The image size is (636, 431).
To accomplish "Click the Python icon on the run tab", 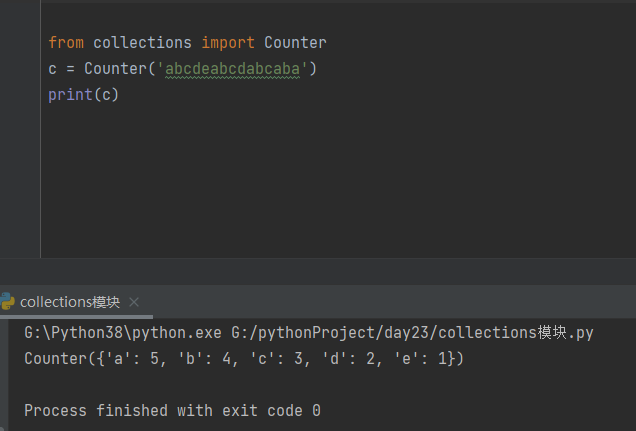I will tap(7, 302).
